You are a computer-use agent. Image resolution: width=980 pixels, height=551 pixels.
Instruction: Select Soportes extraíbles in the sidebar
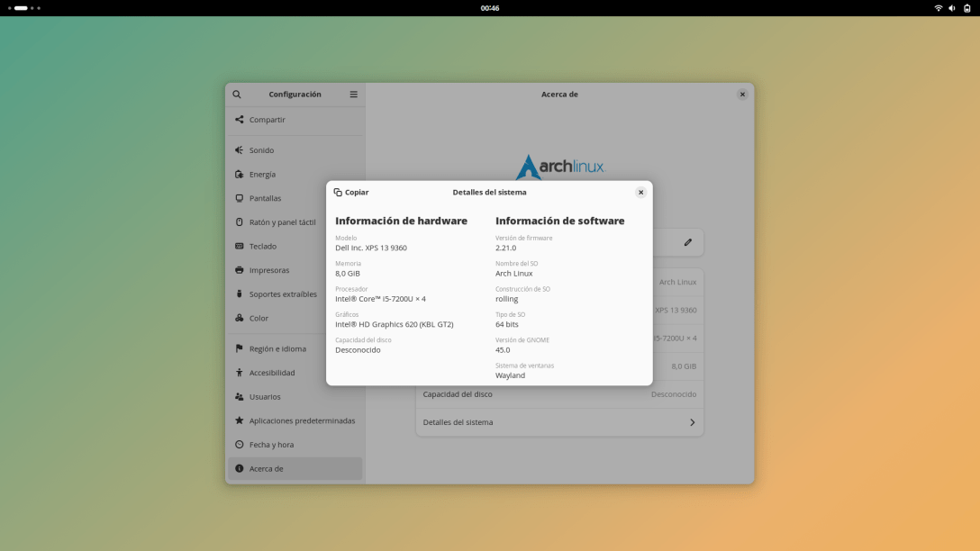click(x=295, y=294)
